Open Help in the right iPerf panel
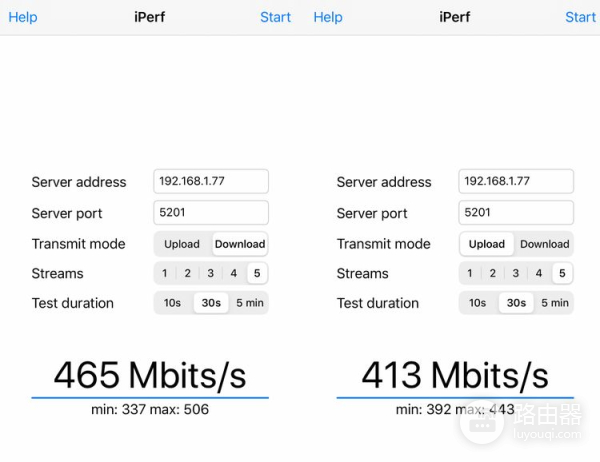 pyautogui.click(x=328, y=17)
